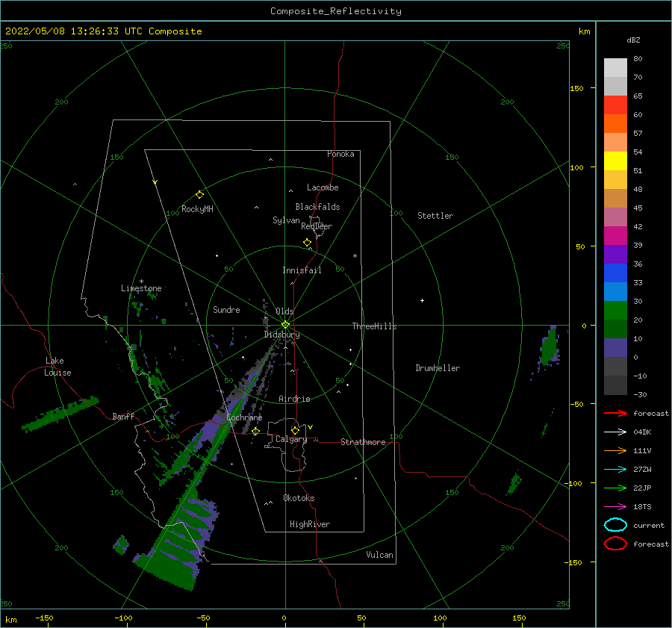Viewport: 672px width, 628px height.
Task: Select the pink 42-45 dBZ swatch
Action: coord(615,217)
